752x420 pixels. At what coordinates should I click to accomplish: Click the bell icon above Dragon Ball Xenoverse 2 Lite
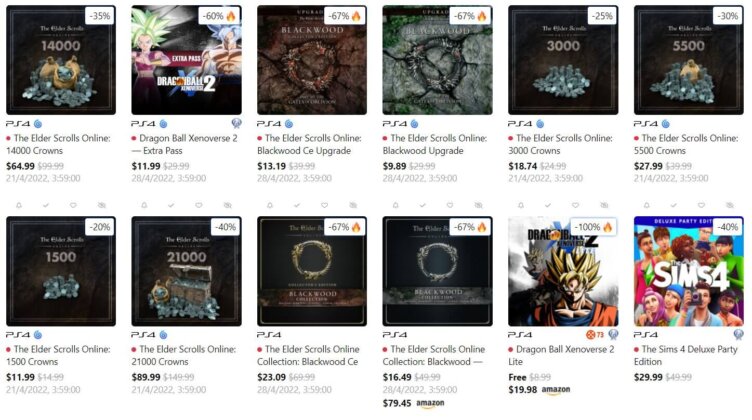coord(521,205)
